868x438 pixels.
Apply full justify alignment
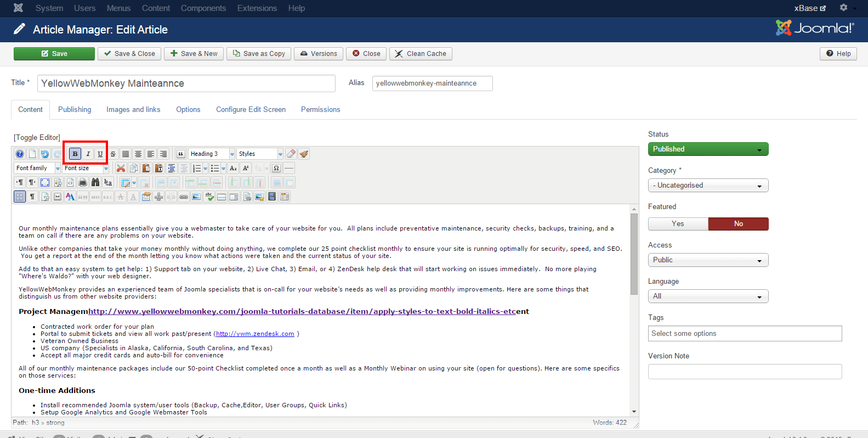125,154
